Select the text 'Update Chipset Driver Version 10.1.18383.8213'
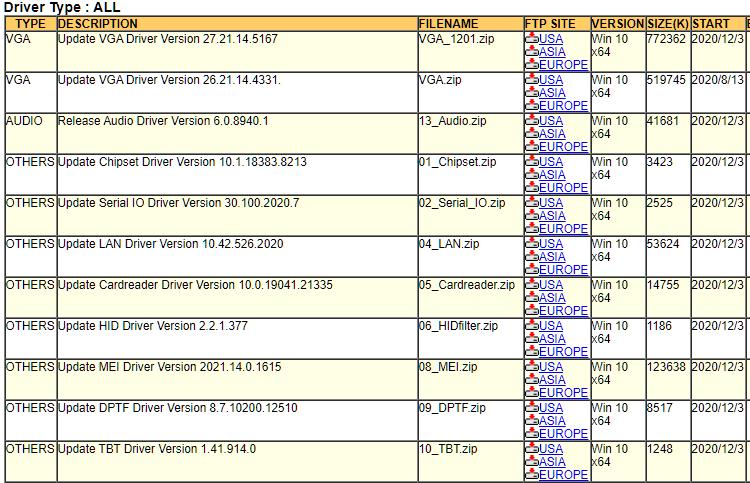The image size is (750, 483). coord(182,162)
